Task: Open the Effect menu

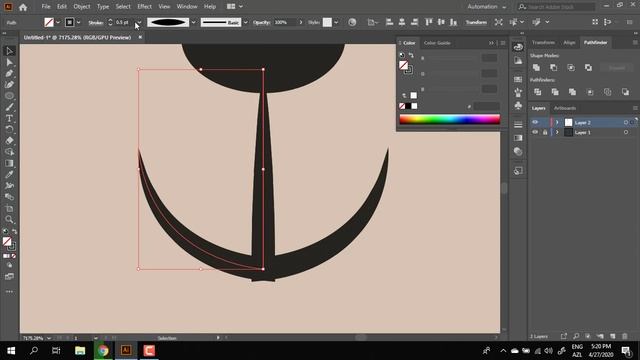Action: [x=144, y=7]
